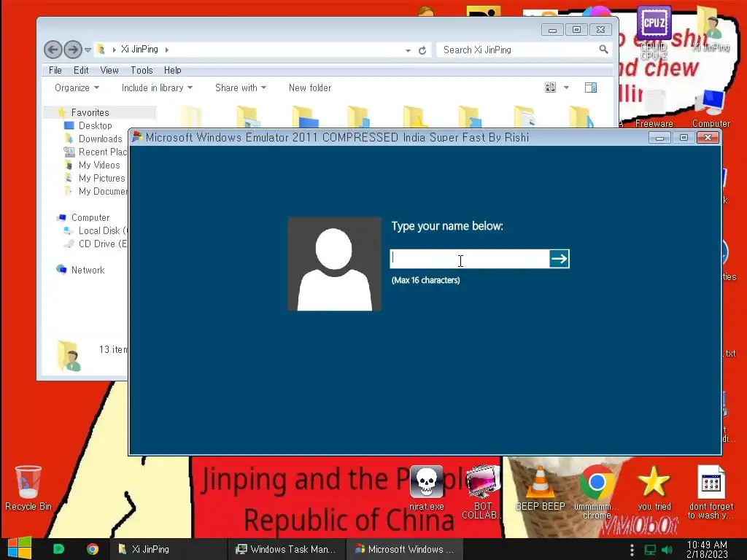Select Computer in the navigation pane
This screenshot has height=560, width=747.
[90, 217]
